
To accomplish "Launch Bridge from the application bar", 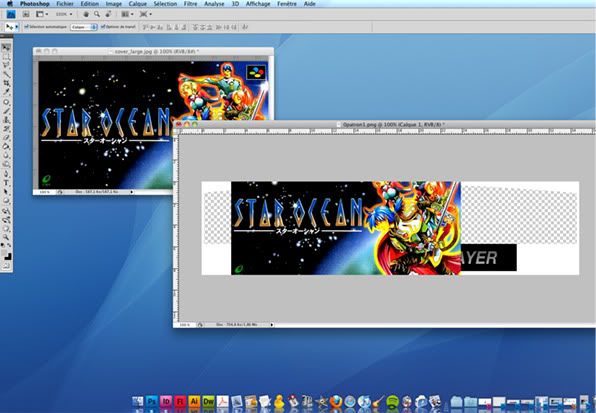I will 26,14.
